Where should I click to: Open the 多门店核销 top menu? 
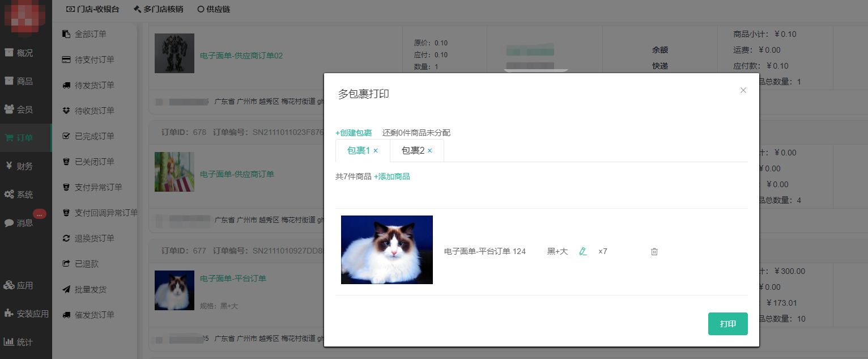click(x=158, y=9)
